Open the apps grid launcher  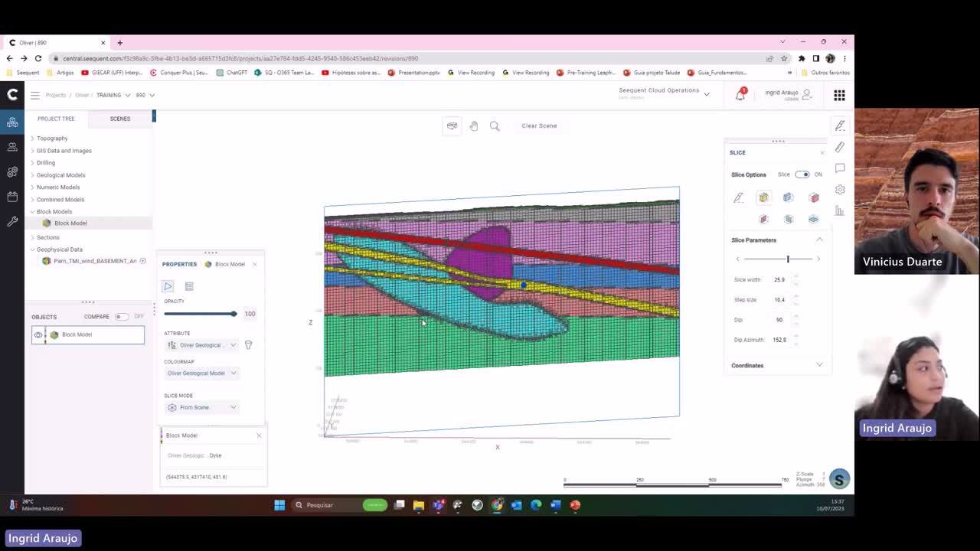click(x=839, y=95)
